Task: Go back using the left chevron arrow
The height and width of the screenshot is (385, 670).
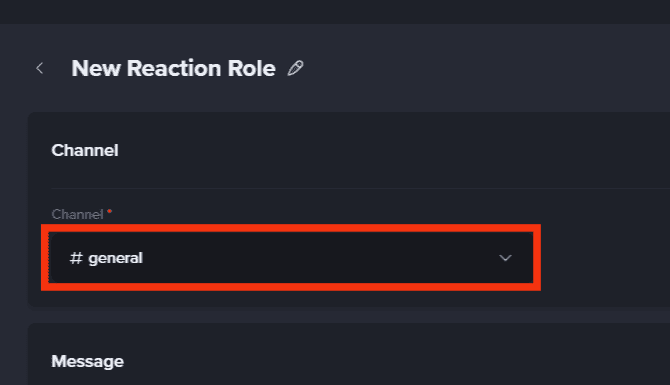Action: click(40, 68)
